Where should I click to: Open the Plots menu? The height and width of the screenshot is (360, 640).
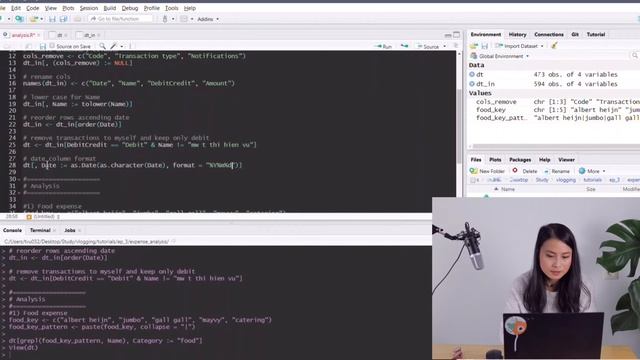pos(68,8)
